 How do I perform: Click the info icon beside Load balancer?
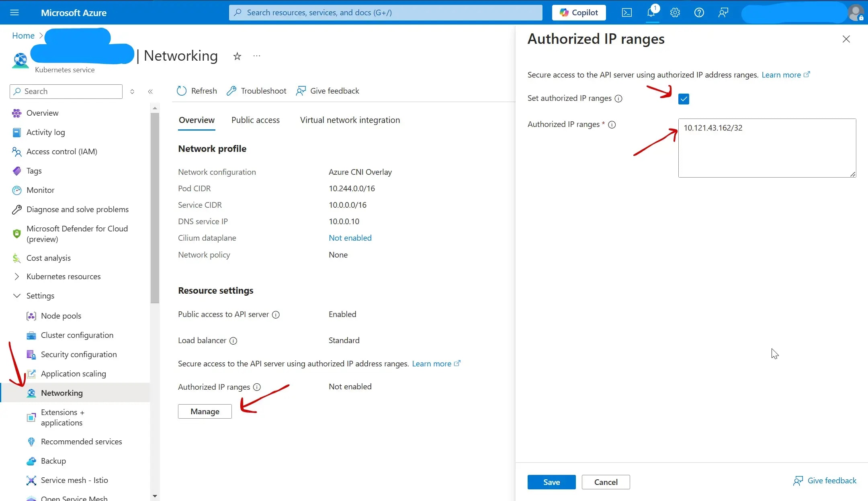(x=233, y=341)
